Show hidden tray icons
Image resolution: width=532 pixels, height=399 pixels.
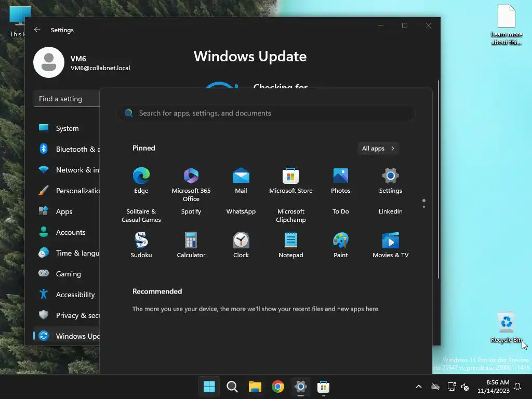[x=419, y=387]
